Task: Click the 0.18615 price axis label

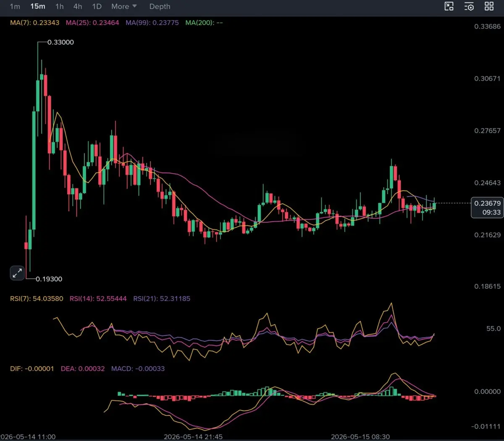Action: 487,287
